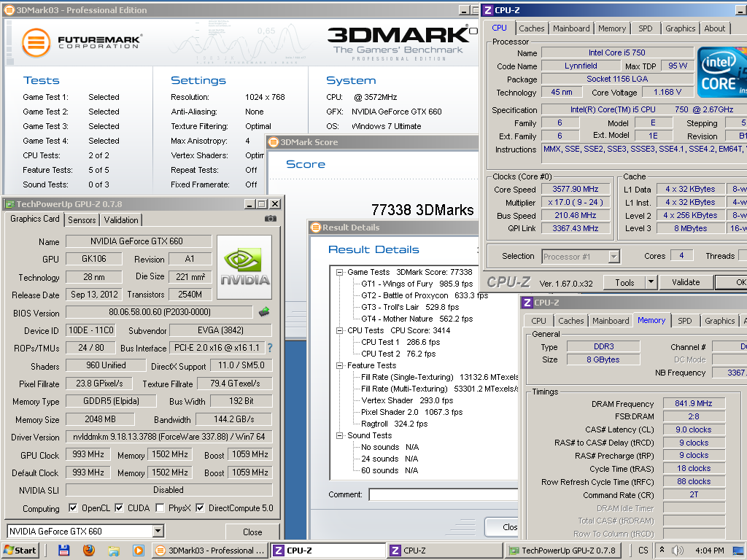Open the Memory tab in top CPU-Z

coord(612,28)
